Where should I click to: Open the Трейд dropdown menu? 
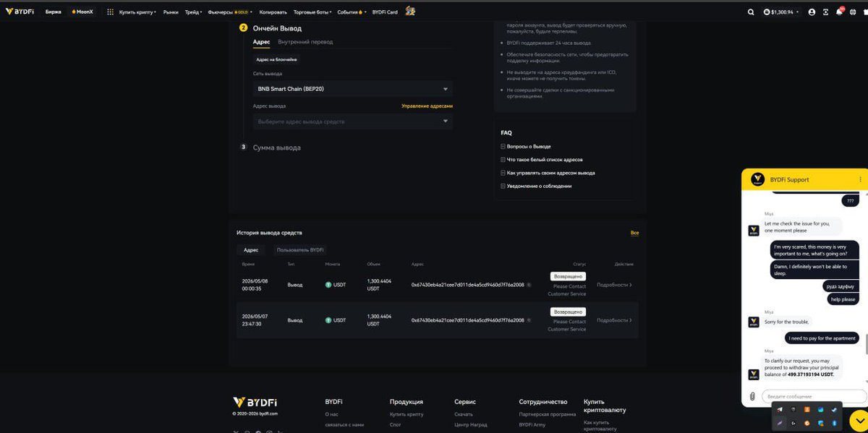tap(193, 12)
